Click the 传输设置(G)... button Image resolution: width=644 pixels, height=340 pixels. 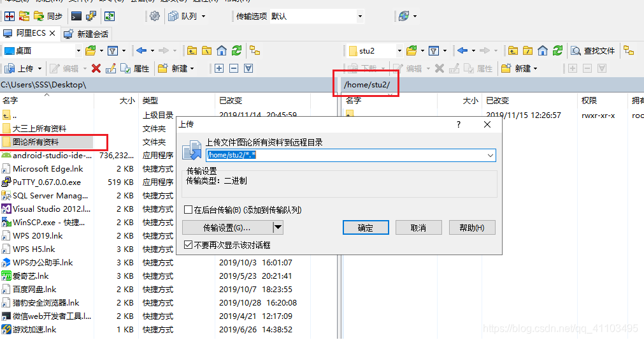tap(227, 228)
